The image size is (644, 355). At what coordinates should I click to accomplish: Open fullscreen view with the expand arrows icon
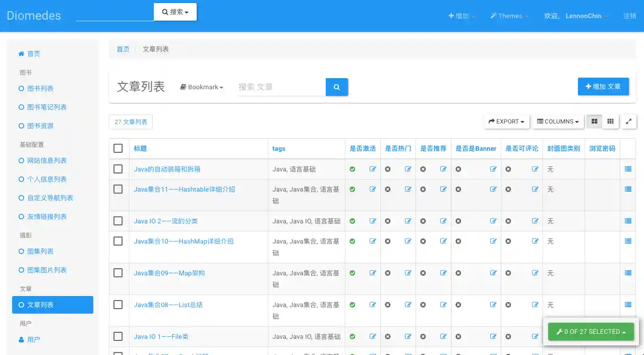click(628, 121)
